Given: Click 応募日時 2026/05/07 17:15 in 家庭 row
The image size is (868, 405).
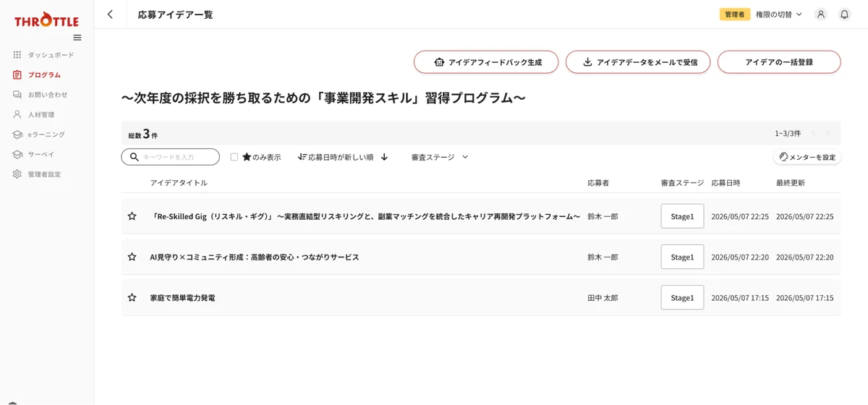Looking at the screenshot, I should coord(740,297).
